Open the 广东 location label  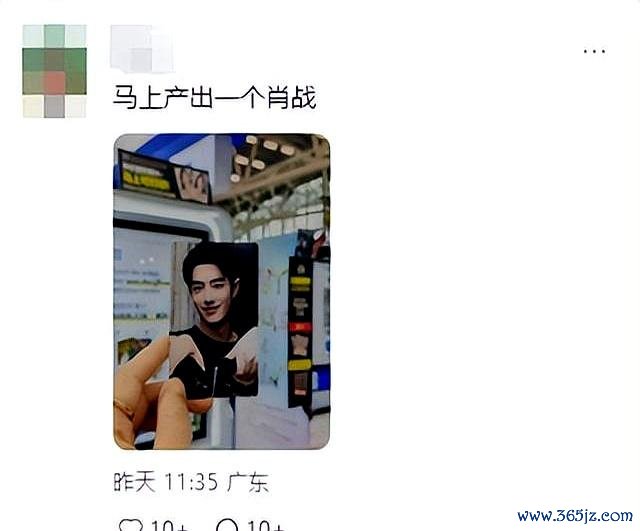point(248,482)
